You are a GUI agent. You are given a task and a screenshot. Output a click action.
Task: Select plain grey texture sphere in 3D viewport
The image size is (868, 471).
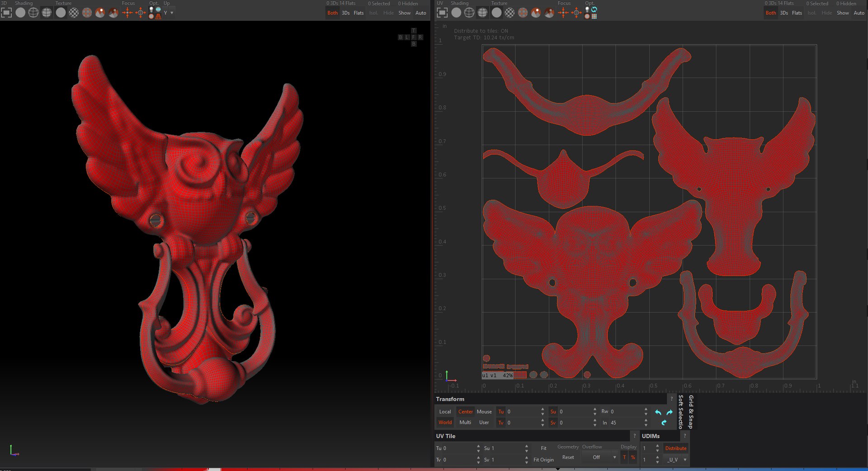tap(61, 13)
